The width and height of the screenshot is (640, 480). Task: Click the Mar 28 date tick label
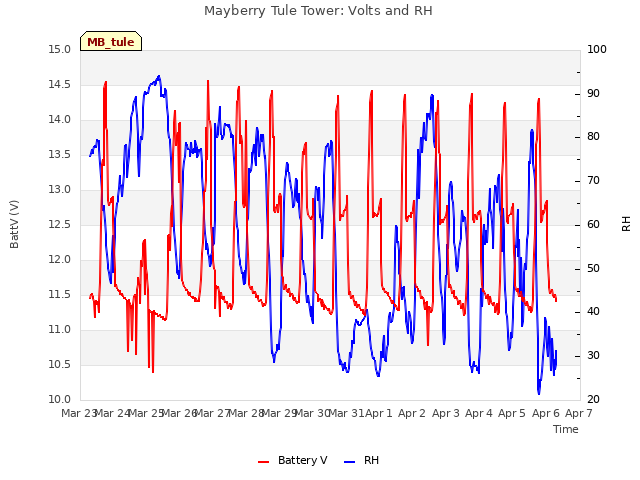[246, 414]
